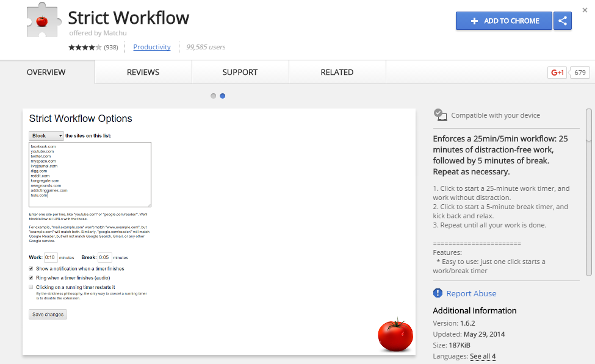The width and height of the screenshot is (595, 364).
Task: Click the red tomato image
Action: (395, 335)
